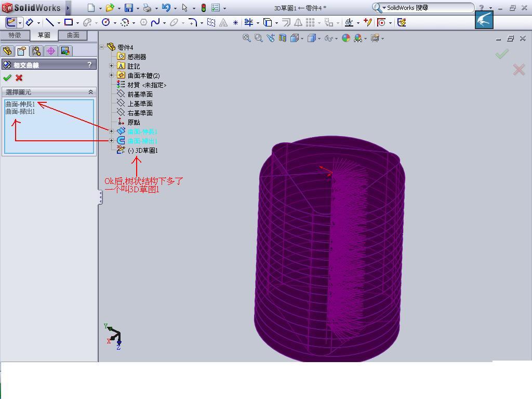
Task: Click Zoom to Fit in the view toolbar
Action: tap(247, 38)
